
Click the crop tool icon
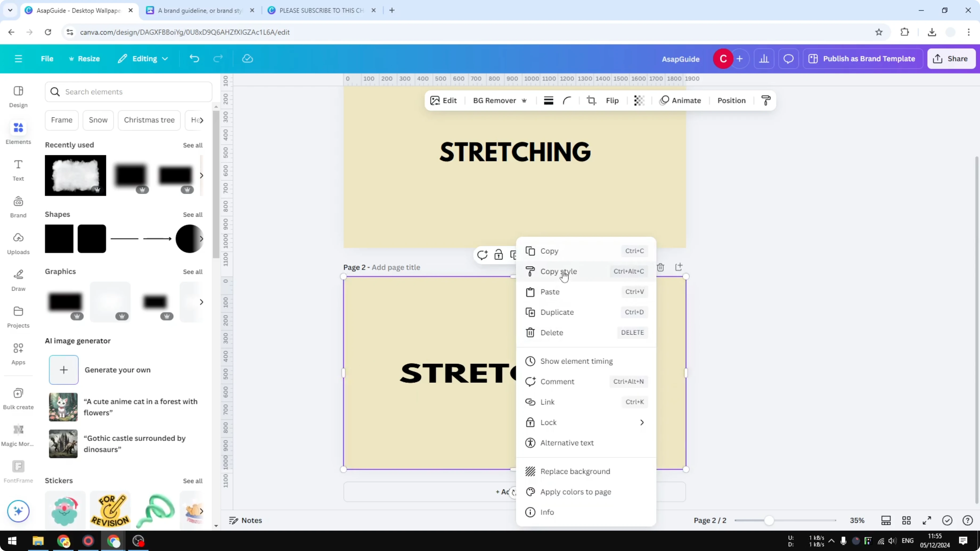pyautogui.click(x=591, y=100)
